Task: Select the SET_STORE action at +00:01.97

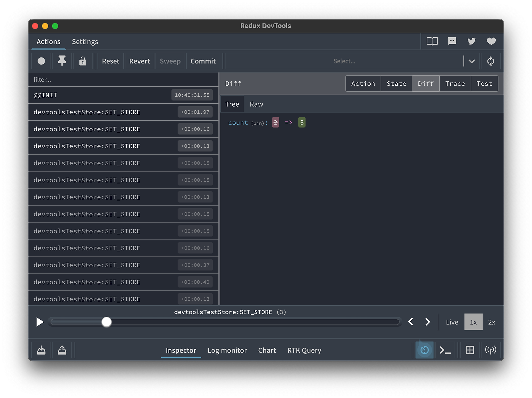Action: click(123, 112)
